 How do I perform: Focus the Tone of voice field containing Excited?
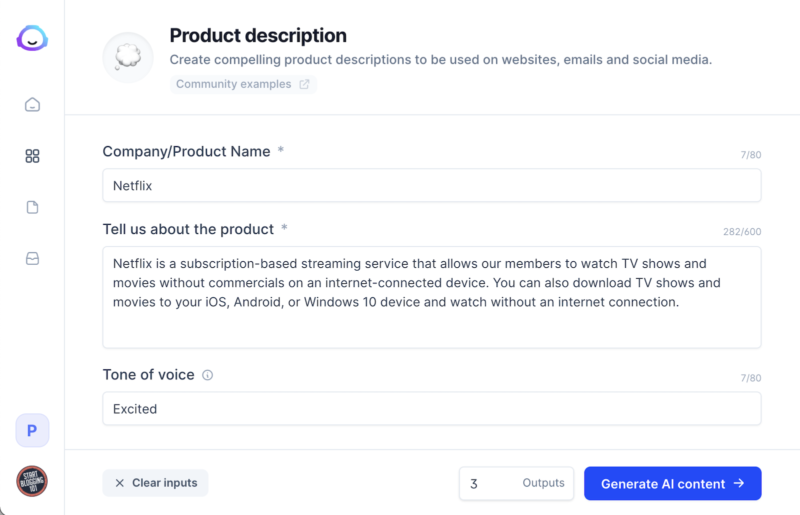431,408
